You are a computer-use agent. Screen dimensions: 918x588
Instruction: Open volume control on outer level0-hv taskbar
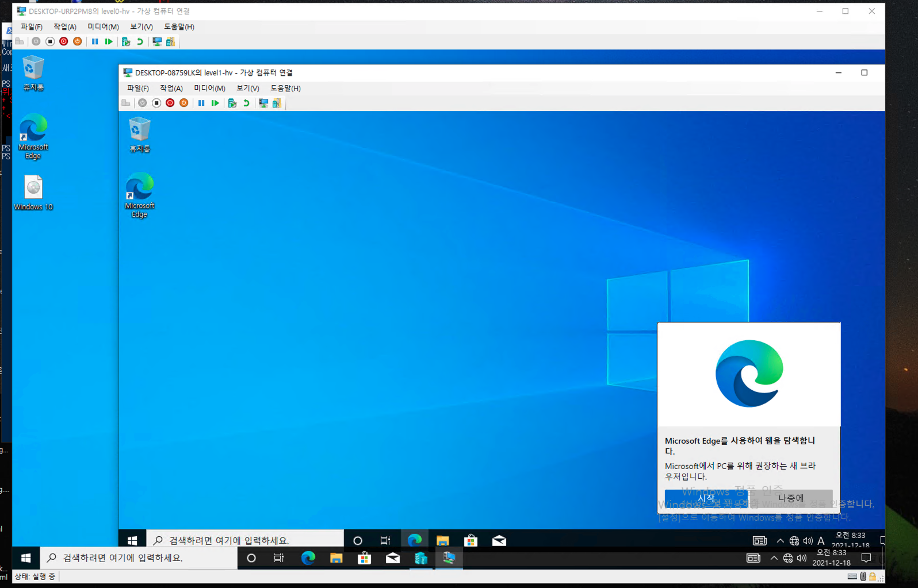(x=802, y=558)
